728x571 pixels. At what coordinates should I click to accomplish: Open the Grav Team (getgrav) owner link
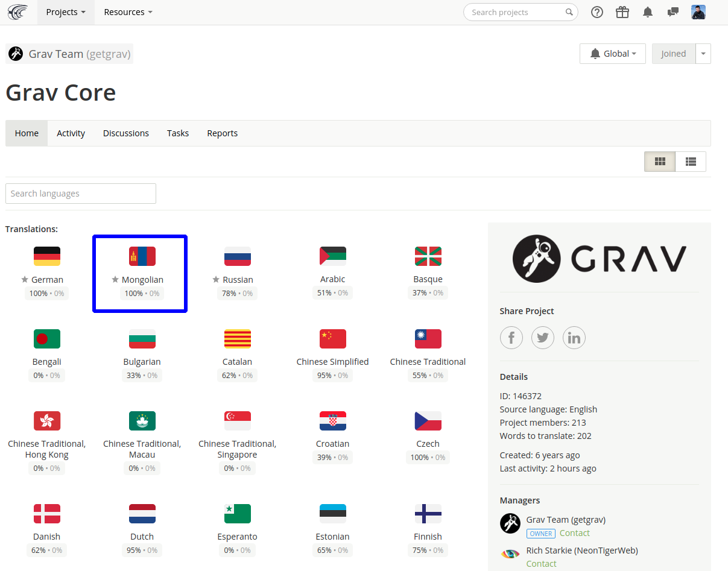(x=69, y=54)
